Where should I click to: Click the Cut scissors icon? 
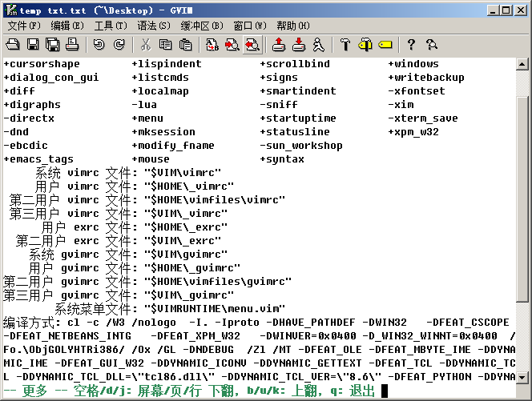146,45
